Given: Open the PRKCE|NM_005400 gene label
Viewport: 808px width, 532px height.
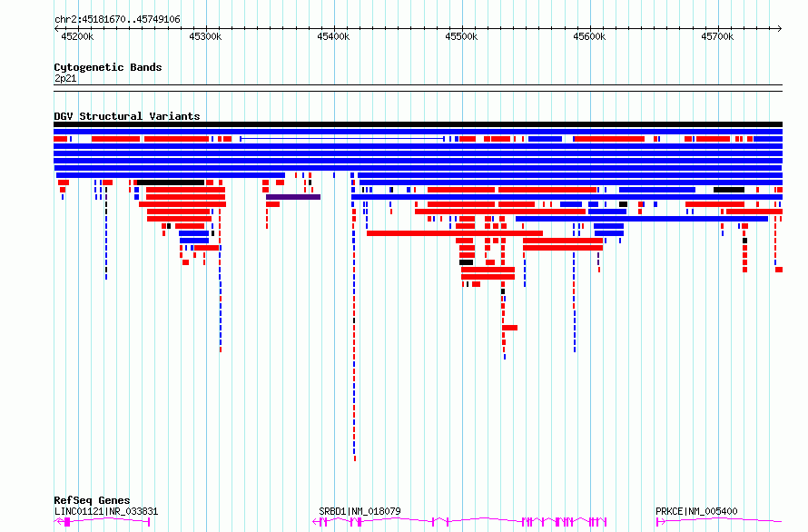Looking at the screenshot, I should pyautogui.click(x=696, y=511).
